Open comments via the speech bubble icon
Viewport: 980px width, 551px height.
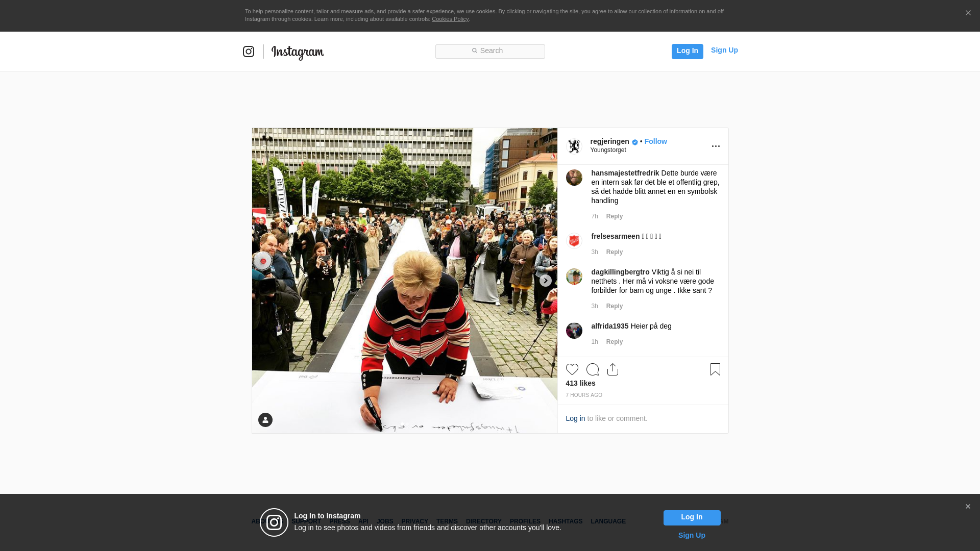click(592, 369)
